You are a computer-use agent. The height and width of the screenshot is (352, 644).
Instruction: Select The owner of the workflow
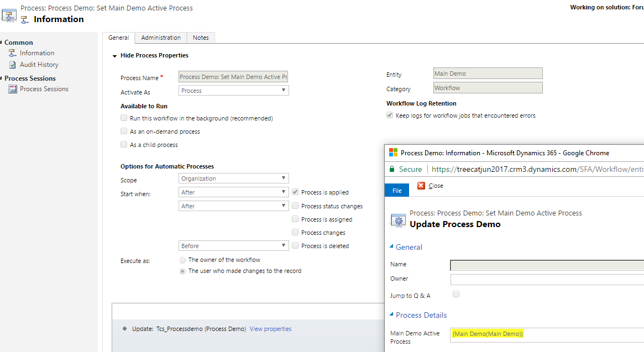click(182, 260)
